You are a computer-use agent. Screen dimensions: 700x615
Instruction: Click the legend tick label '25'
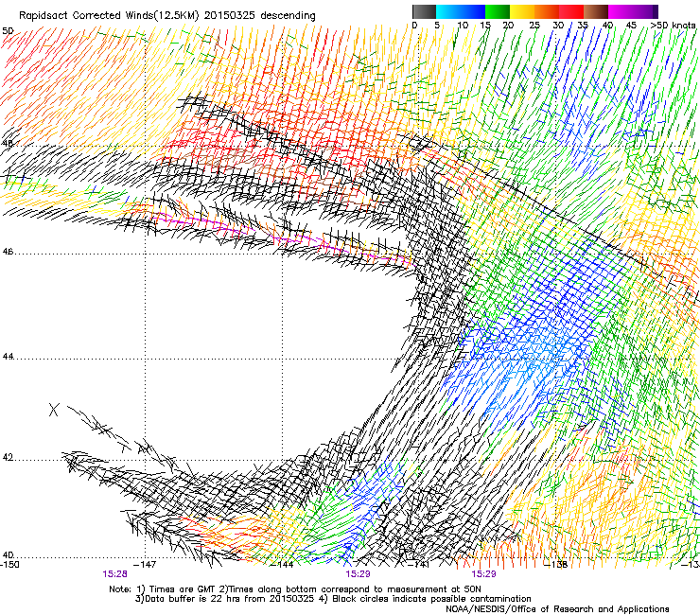[x=534, y=26]
